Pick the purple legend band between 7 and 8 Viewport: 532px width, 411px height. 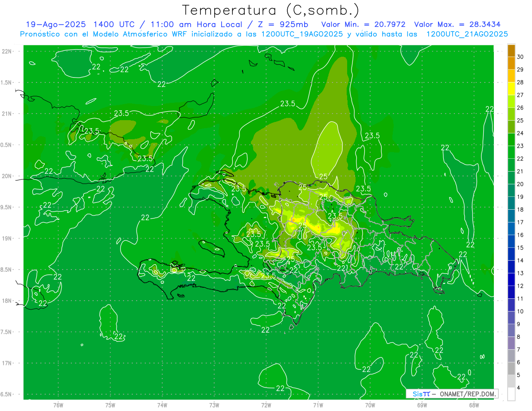coord(511,343)
